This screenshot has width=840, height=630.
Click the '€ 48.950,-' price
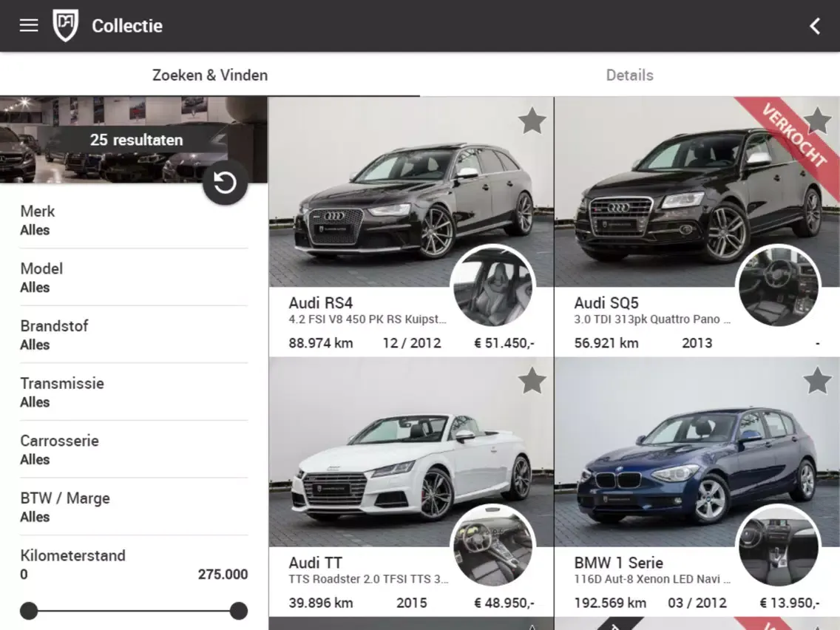[504, 603]
